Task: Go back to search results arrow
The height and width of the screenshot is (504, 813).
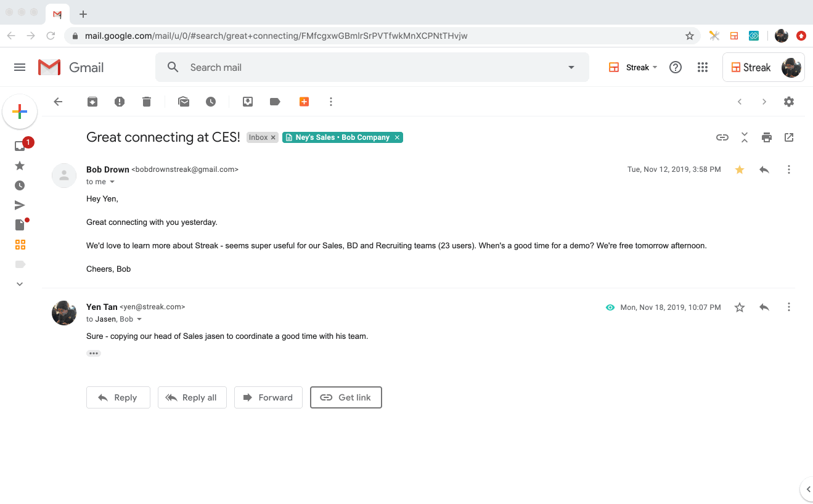Action: click(x=58, y=102)
